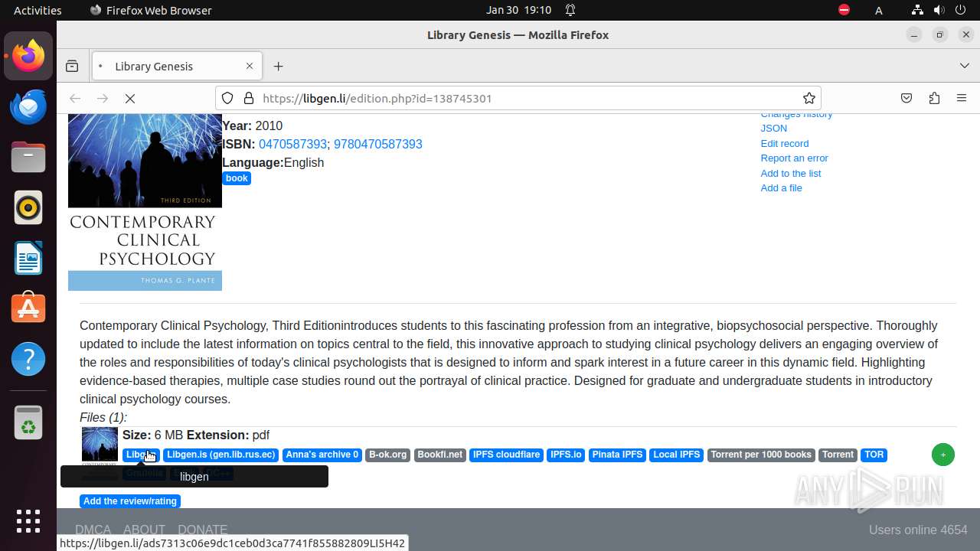This screenshot has height=551, width=980.
Task: Open the Files manager dock icon
Action: tap(28, 157)
